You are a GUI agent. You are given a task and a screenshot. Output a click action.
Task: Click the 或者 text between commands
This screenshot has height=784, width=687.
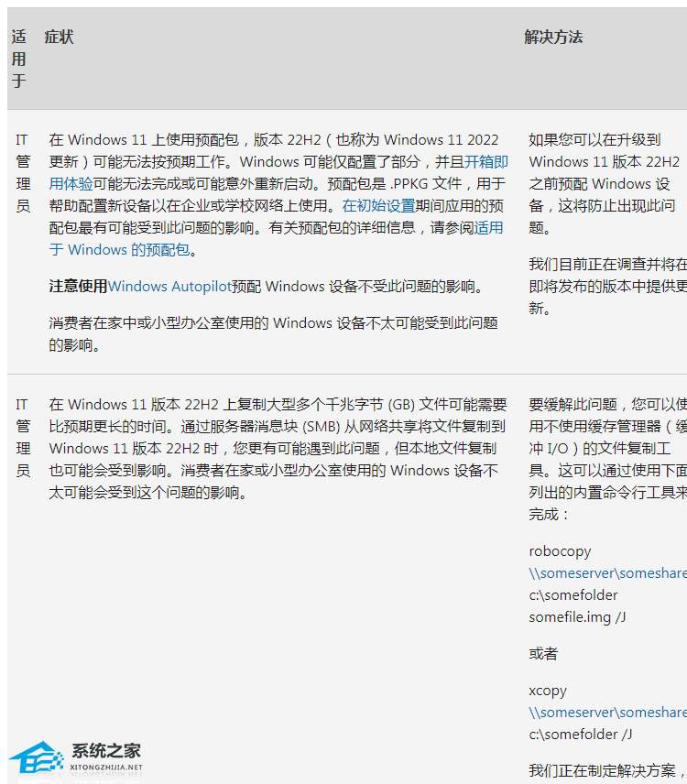pyautogui.click(x=543, y=654)
